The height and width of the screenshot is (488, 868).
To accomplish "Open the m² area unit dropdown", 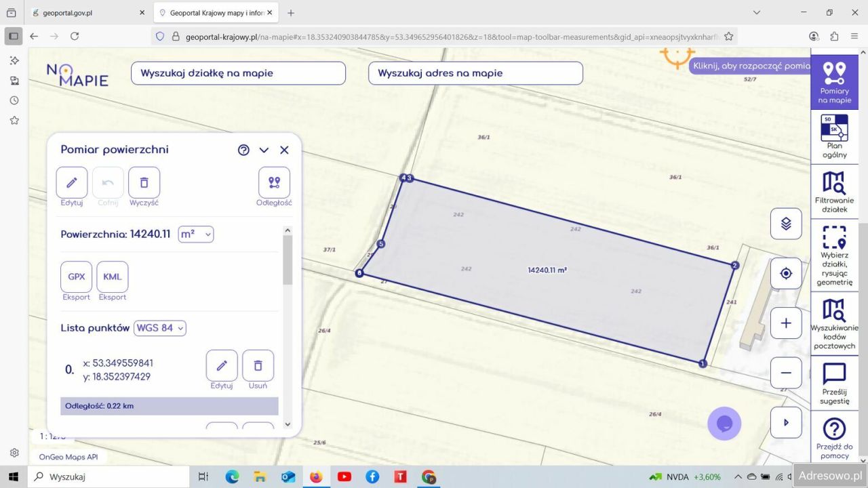I will point(195,234).
